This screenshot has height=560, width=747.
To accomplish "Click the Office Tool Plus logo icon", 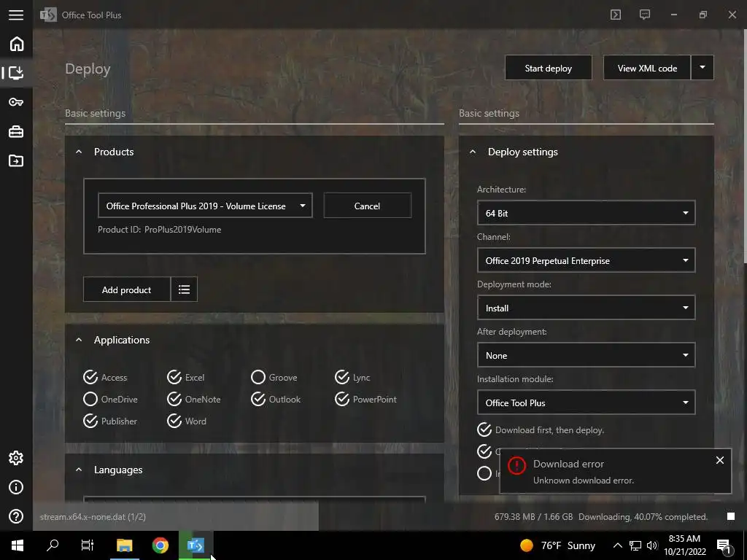I will 48,15.
